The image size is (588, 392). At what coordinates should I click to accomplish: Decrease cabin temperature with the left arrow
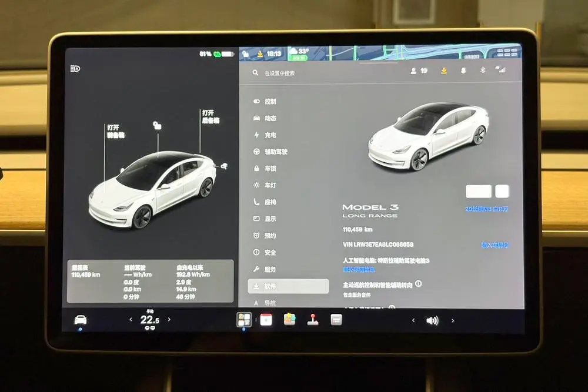(131, 319)
